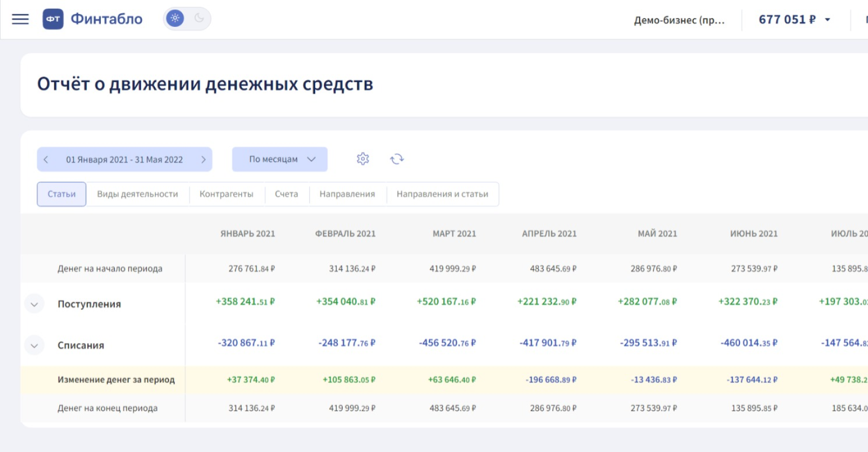Image resolution: width=868 pixels, height=452 pixels.
Task: Refresh the report data
Action: coord(397,159)
